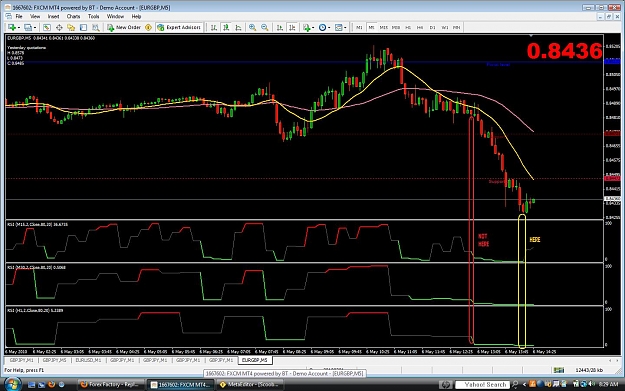The image size is (625, 391).
Task: Toggle the Expert Advisors button
Action: point(179,28)
